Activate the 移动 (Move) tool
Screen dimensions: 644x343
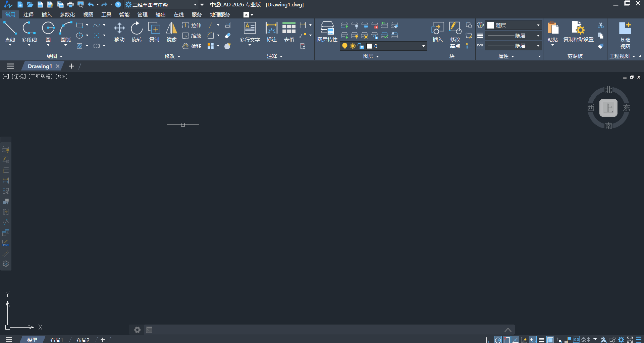coord(119,32)
